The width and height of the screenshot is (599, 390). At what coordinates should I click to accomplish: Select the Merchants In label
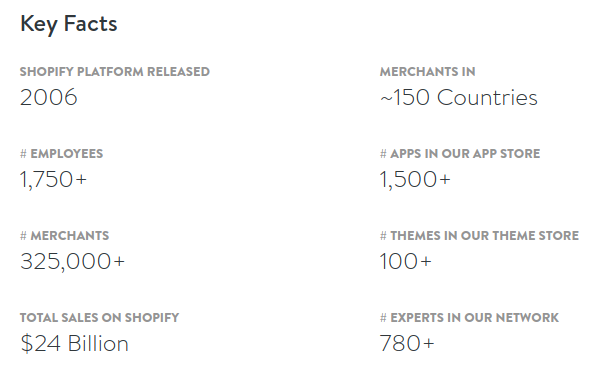point(427,72)
